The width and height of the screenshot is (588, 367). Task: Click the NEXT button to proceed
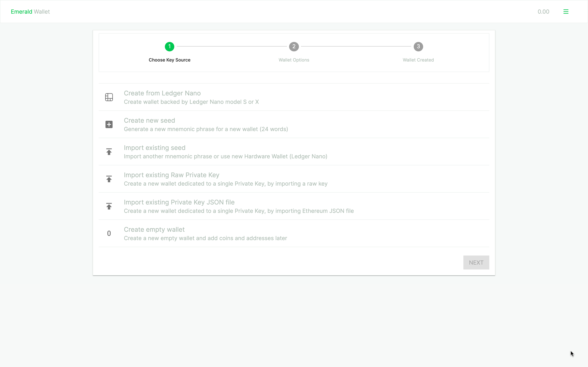click(476, 262)
